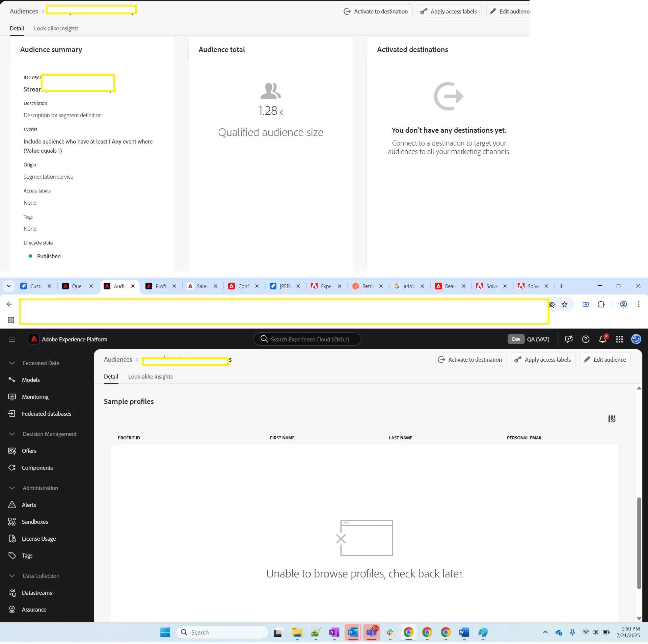Collapse the Administration section

12,488
